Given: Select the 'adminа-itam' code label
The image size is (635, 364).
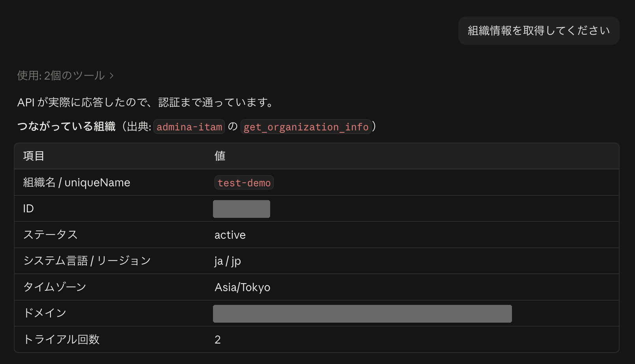Looking at the screenshot, I should pyautogui.click(x=189, y=127).
